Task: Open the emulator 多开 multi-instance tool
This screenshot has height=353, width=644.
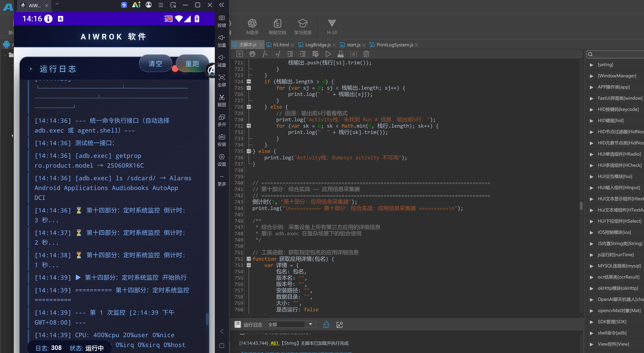Action: pos(221,120)
